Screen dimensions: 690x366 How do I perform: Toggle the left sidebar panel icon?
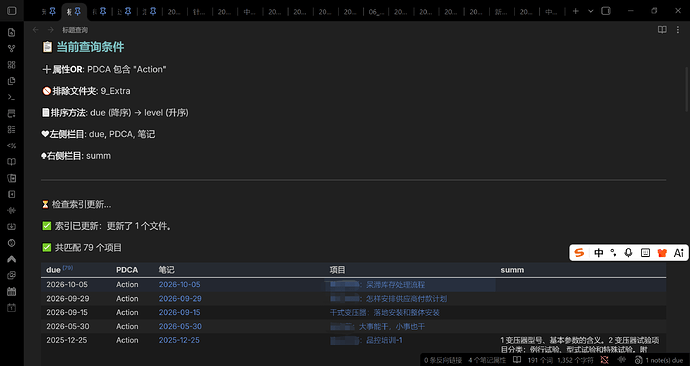[x=12, y=11]
